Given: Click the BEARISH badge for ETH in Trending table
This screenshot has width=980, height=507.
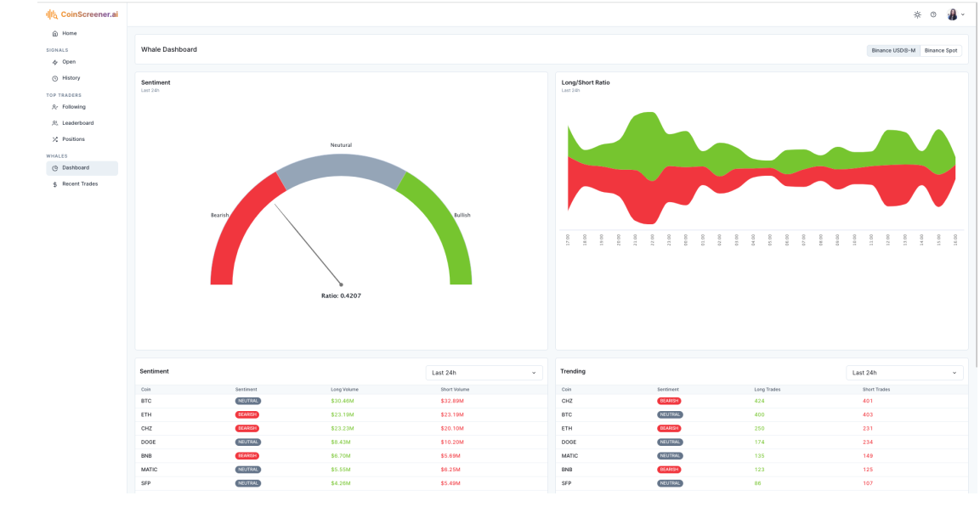Looking at the screenshot, I should pyautogui.click(x=670, y=428).
